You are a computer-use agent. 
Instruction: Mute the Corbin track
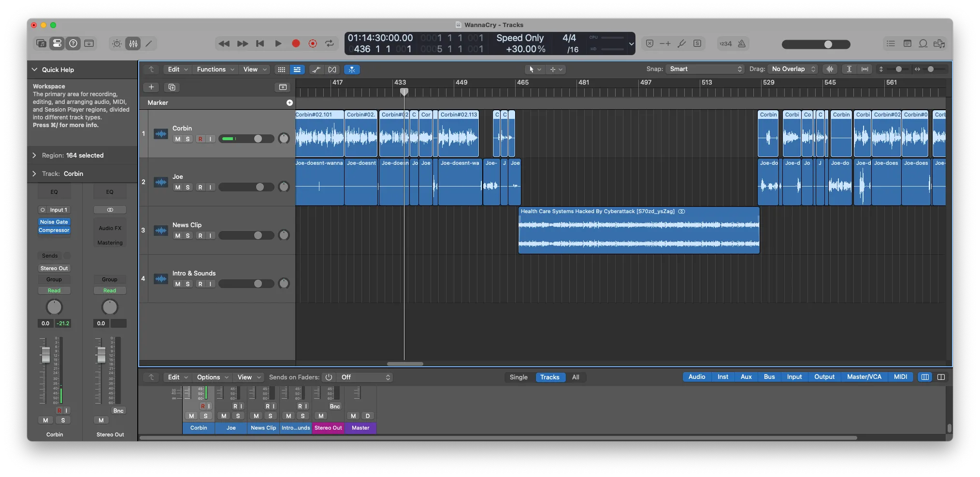[178, 139]
